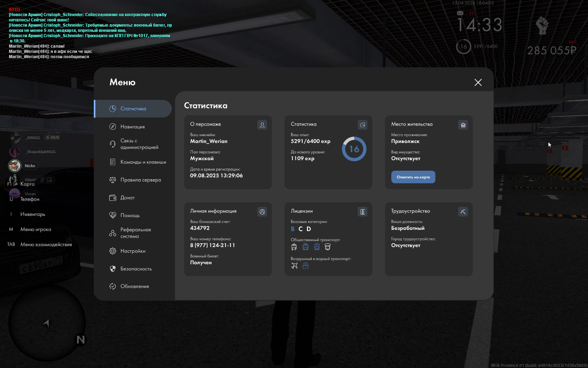Open Настройки in the sidebar
This screenshot has width=588, height=368.
click(x=133, y=251)
